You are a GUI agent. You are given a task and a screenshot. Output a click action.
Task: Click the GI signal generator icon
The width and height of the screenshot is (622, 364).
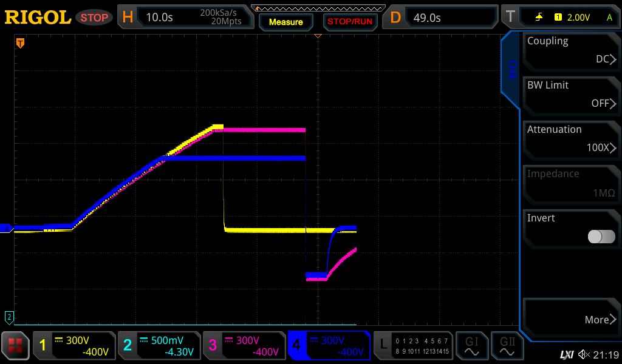471,346
